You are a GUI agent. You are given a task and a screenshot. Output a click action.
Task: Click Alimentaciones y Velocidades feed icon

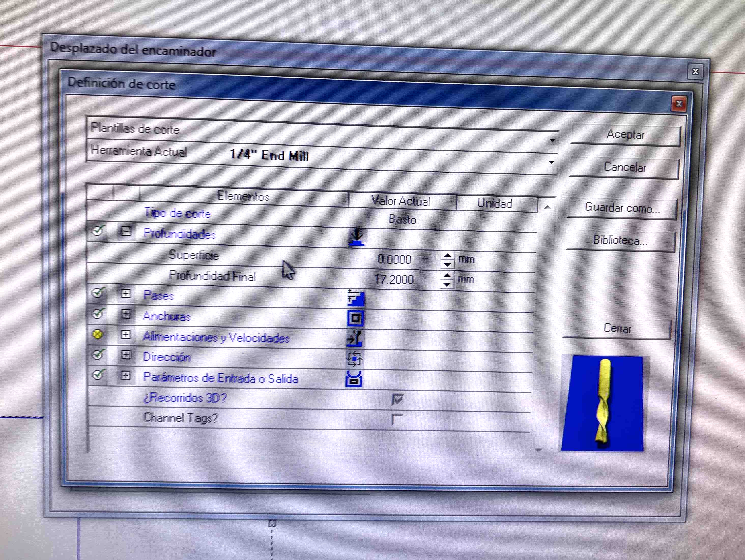click(x=355, y=338)
